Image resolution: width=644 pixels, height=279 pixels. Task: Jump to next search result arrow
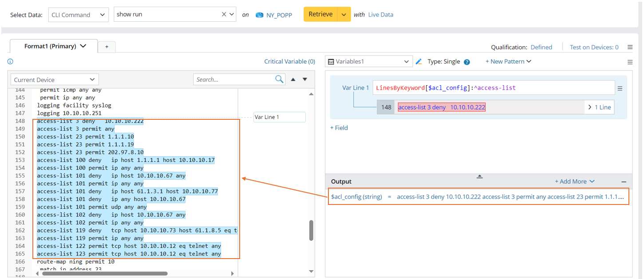tap(305, 79)
